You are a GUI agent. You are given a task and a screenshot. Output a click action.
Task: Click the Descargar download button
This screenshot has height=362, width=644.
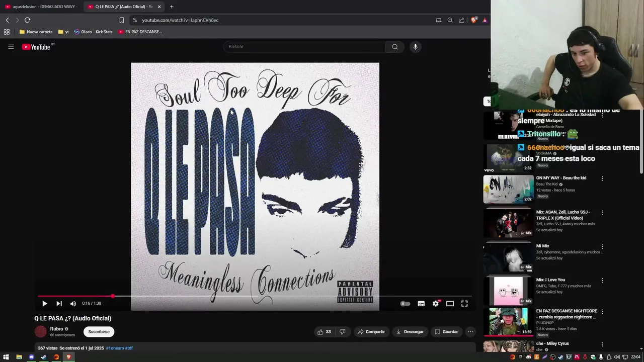410,332
